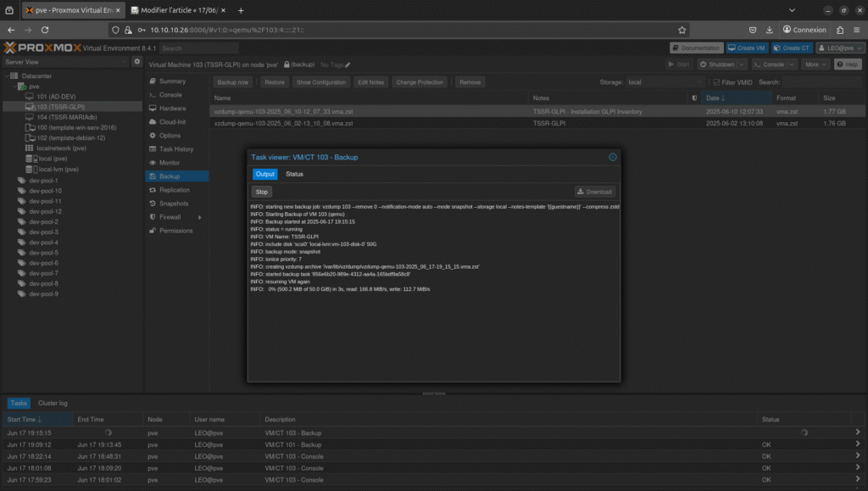Click the Create VM button
The width and height of the screenshot is (868, 491).
747,48
